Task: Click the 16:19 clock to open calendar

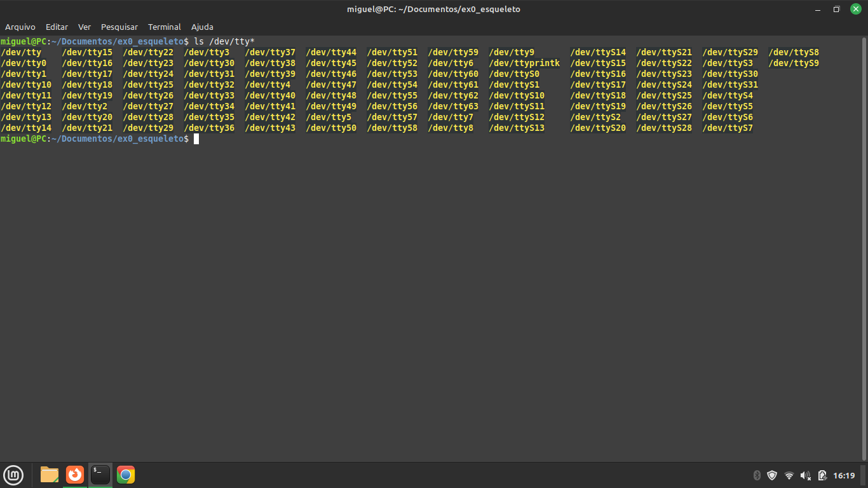Action: 844,475
